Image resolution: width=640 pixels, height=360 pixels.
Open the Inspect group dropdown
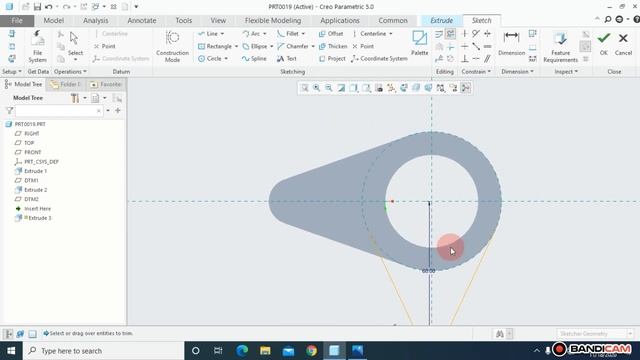566,72
